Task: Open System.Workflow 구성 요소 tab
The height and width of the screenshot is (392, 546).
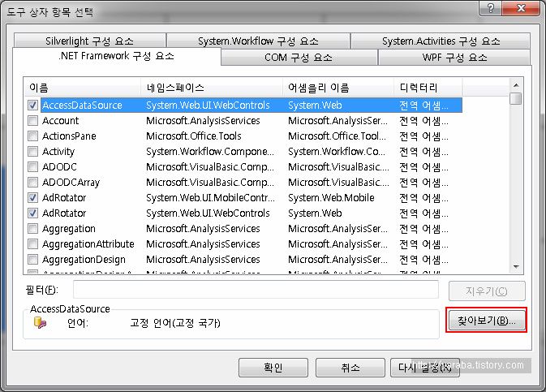Action: coord(258,41)
